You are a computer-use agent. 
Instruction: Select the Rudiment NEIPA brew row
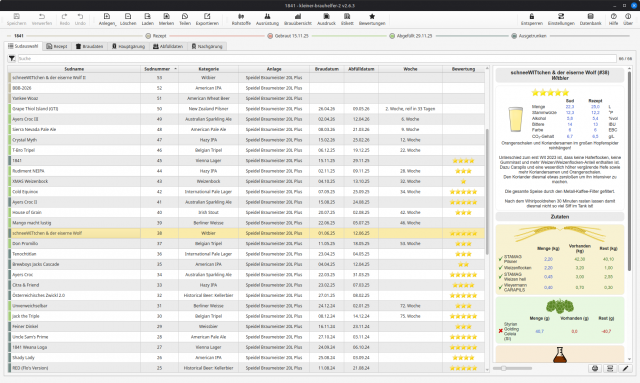[x=247, y=171]
